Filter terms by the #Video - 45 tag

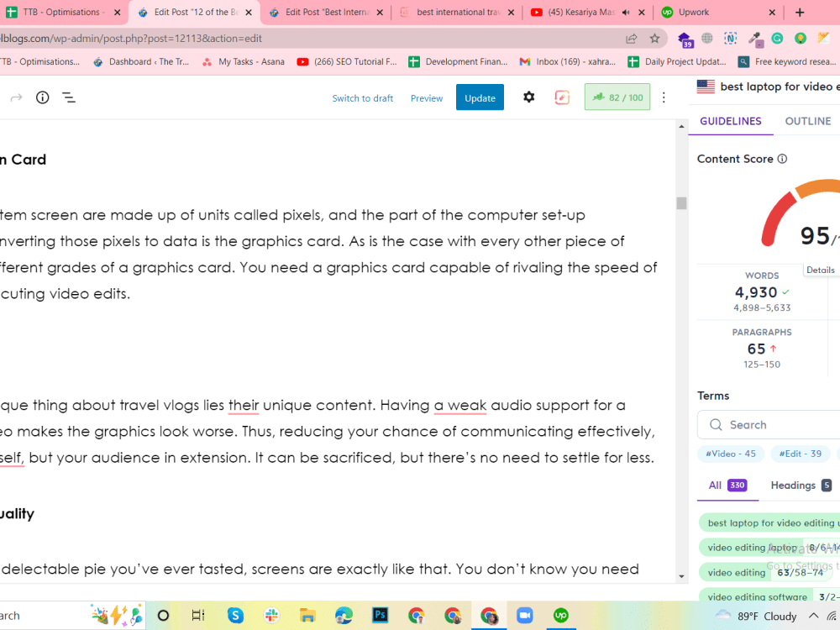click(x=731, y=454)
